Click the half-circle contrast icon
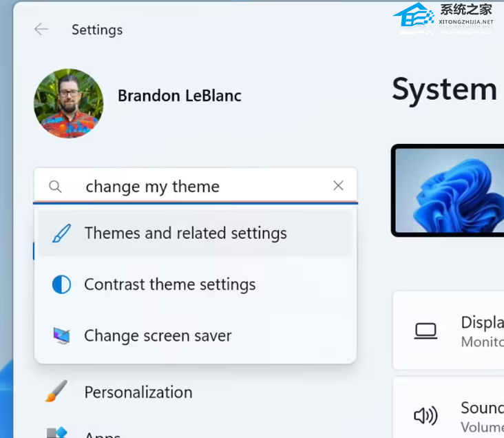 [61, 284]
